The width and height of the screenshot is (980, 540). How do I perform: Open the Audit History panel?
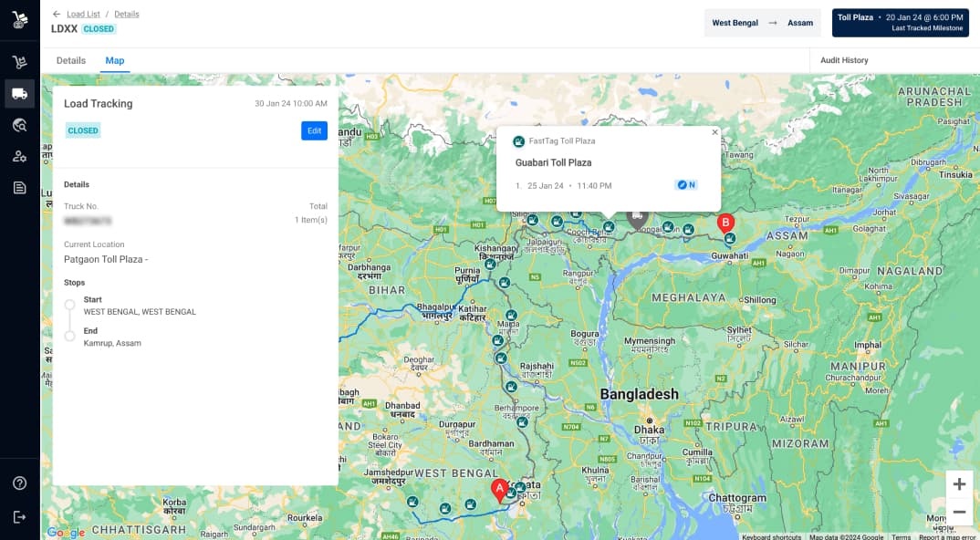[x=843, y=60]
